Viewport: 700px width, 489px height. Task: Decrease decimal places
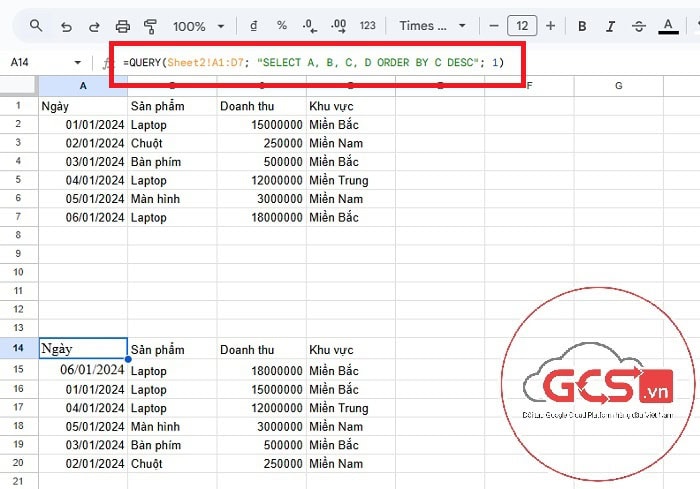click(309, 26)
